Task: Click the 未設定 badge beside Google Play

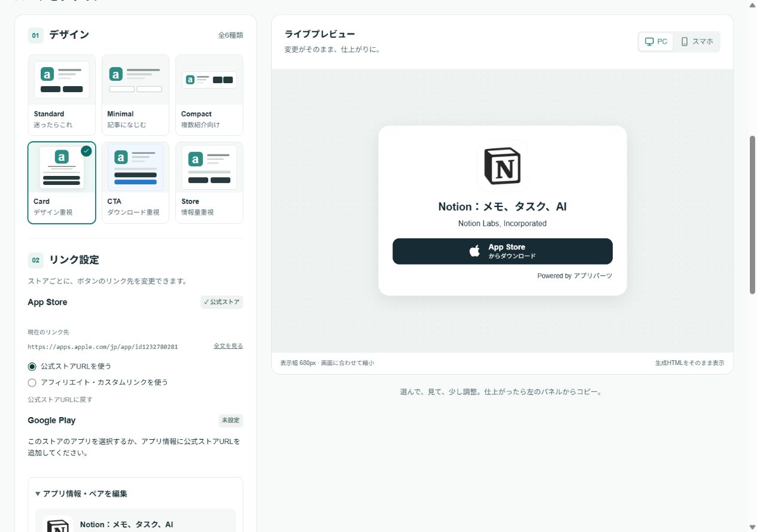Action: tap(231, 421)
